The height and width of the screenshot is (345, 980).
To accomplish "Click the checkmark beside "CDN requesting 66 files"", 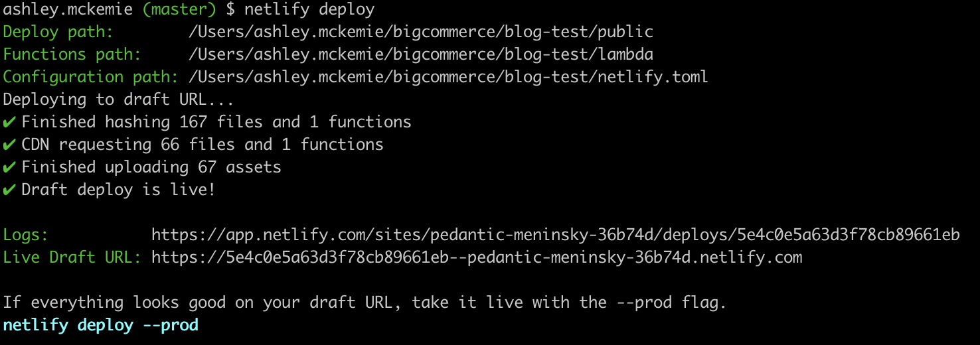I will click(9, 145).
